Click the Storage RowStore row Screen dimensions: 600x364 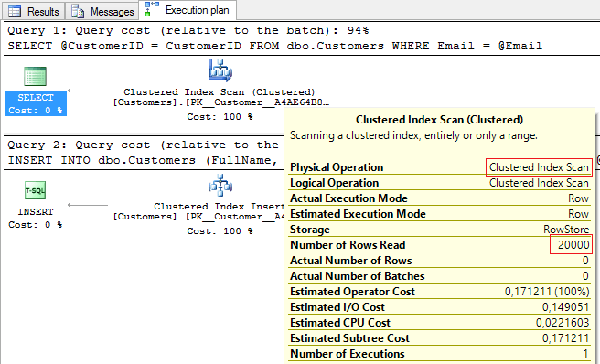pyautogui.click(x=439, y=230)
